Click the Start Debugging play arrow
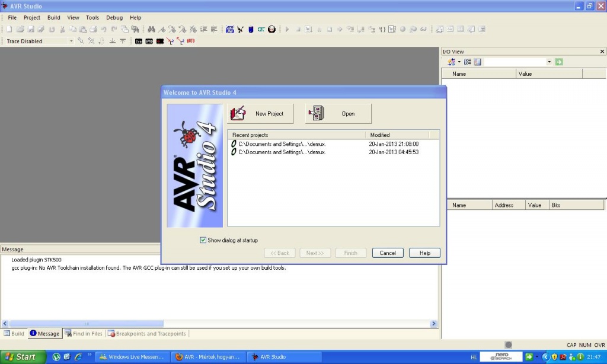 [x=287, y=29]
